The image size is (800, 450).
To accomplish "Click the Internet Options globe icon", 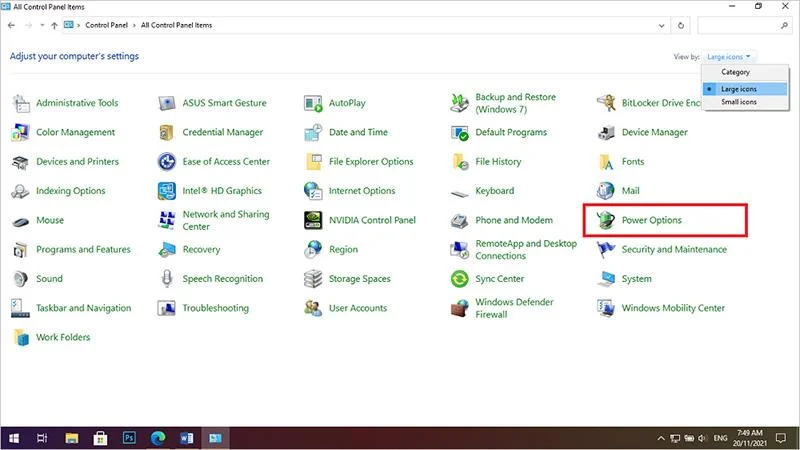I will click(x=313, y=191).
